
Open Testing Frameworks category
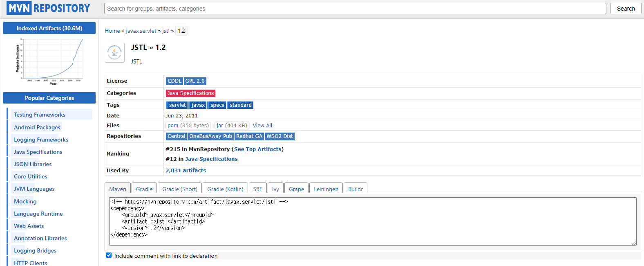40,115
